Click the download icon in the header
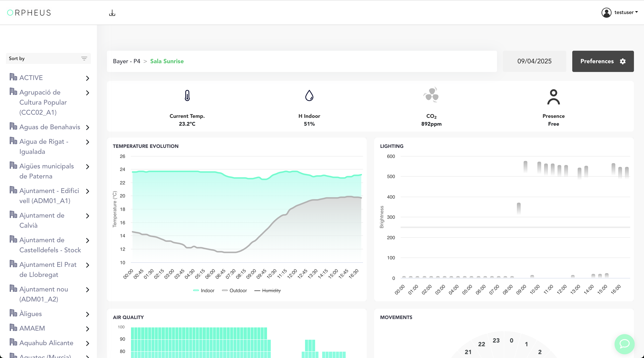This screenshot has width=644, height=358. pos(112,13)
